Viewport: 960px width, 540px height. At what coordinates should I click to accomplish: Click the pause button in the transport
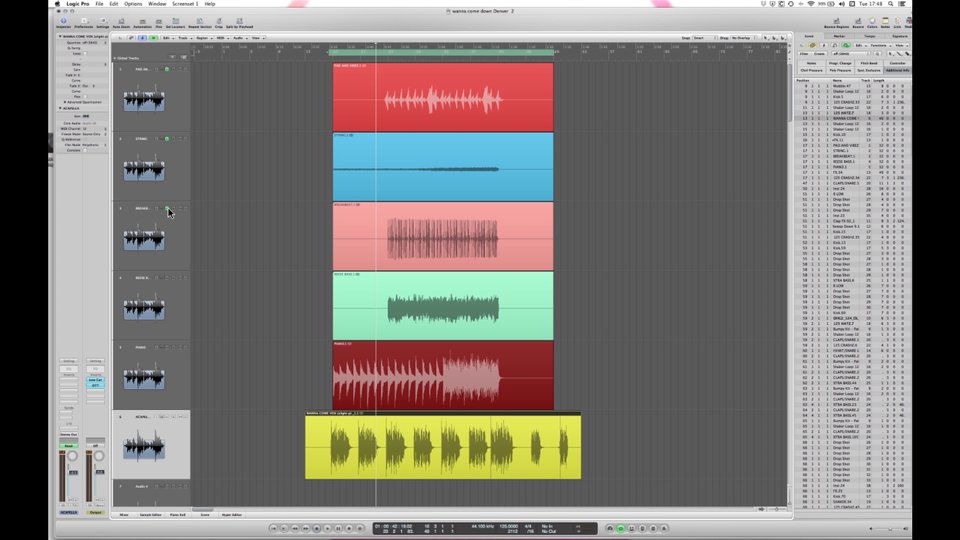click(338, 528)
